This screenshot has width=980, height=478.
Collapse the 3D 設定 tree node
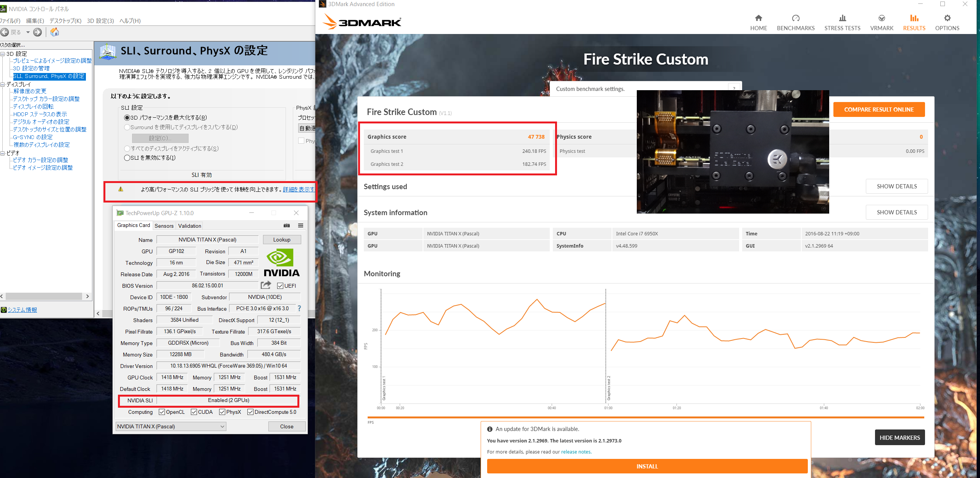[x=3, y=54]
